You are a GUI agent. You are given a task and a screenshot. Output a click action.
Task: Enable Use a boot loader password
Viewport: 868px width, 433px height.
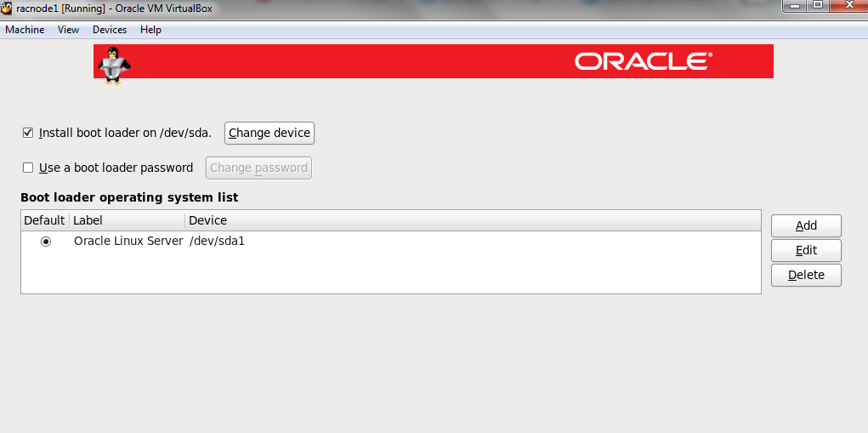(x=28, y=168)
